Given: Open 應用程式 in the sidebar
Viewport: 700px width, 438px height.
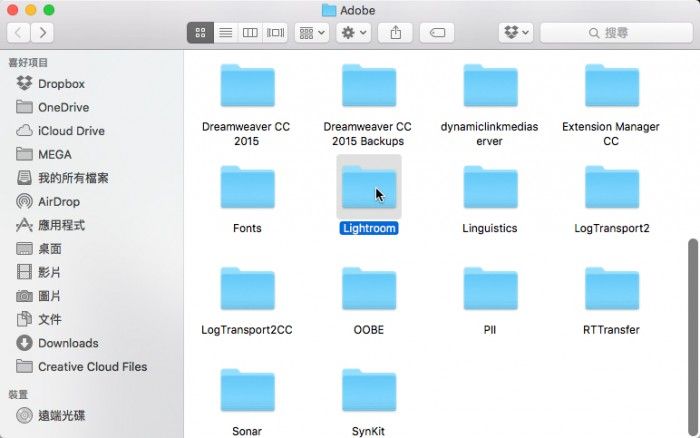Looking at the screenshot, I should 50,225.
